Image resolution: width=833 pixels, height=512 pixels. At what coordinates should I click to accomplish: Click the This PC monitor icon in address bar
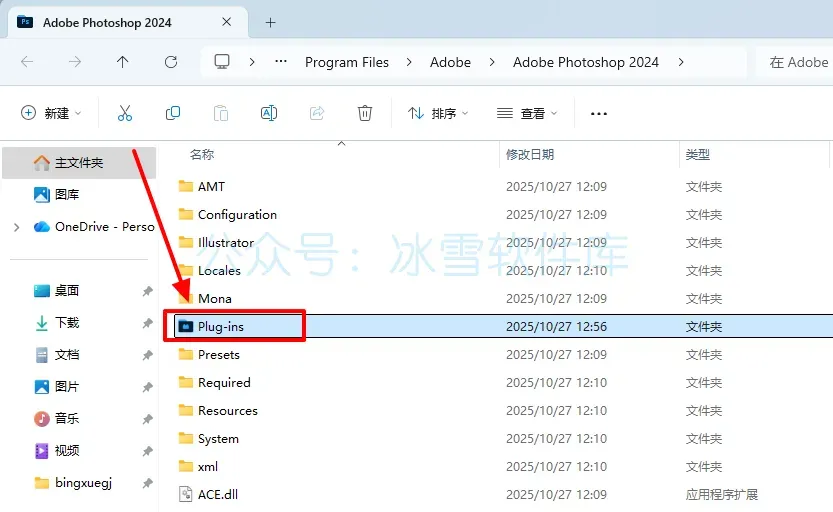[222, 62]
